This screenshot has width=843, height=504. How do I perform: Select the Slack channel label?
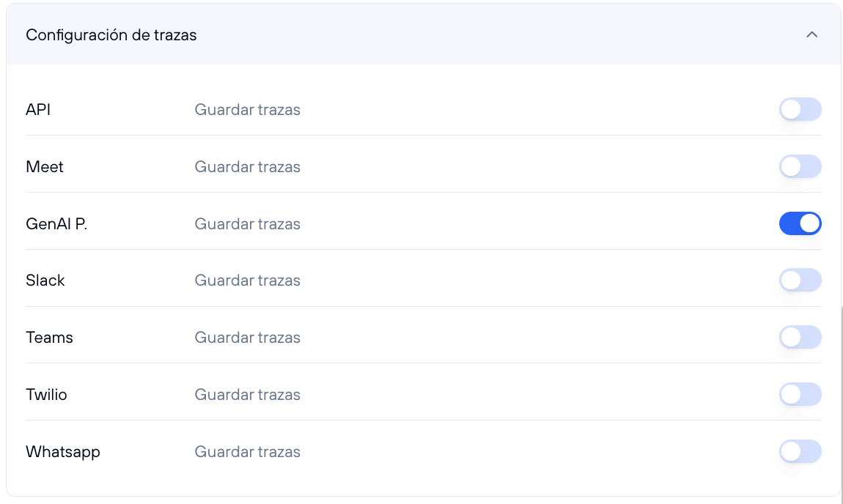pyautogui.click(x=45, y=281)
